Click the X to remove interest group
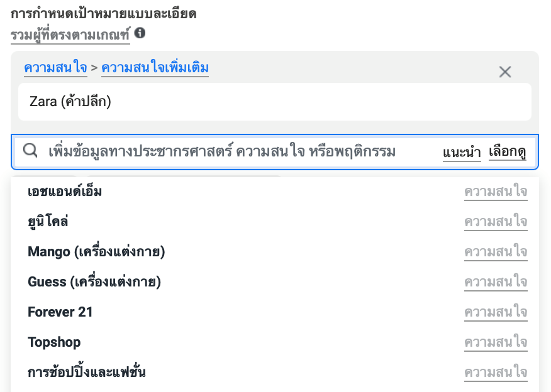This screenshot has width=551, height=392. click(504, 72)
